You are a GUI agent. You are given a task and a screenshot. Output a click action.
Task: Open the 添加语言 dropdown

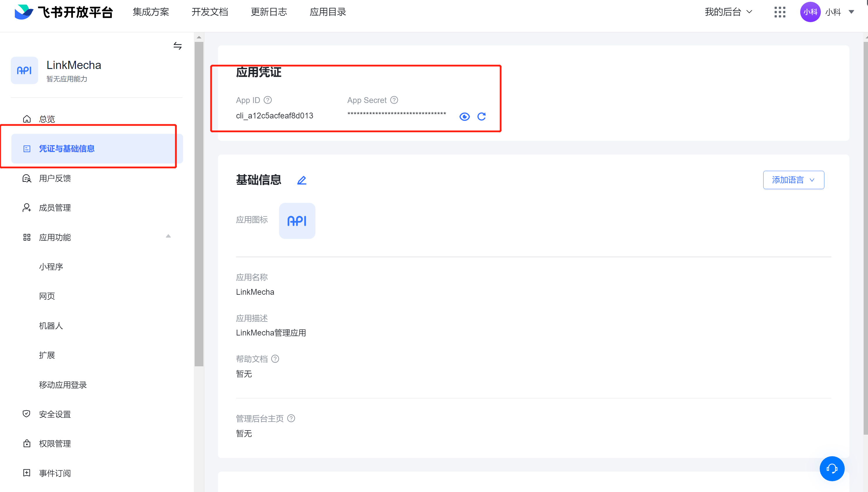pos(794,180)
